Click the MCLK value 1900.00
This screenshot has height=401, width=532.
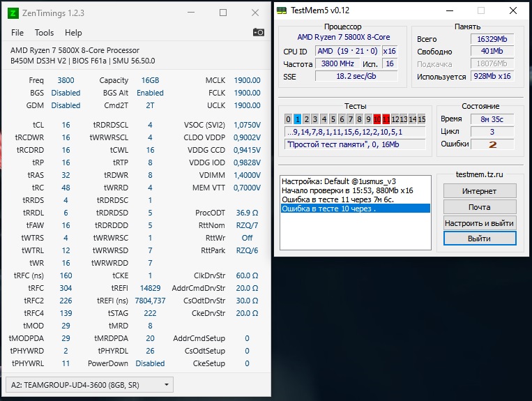click(x=247, y=80)
